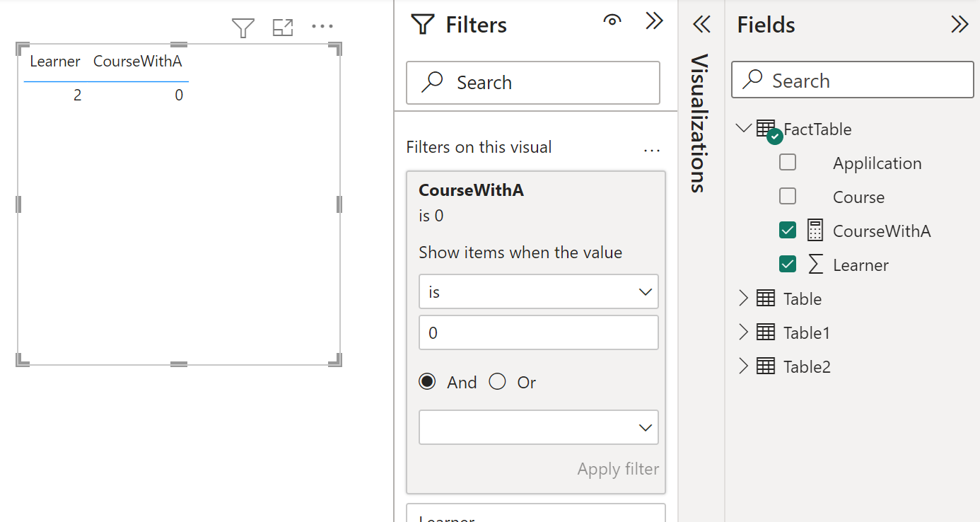The height and width of the screenshot is (522, 980).
Task: Select the And radio button
Action: pyautogui.click(x=427, y=382)
